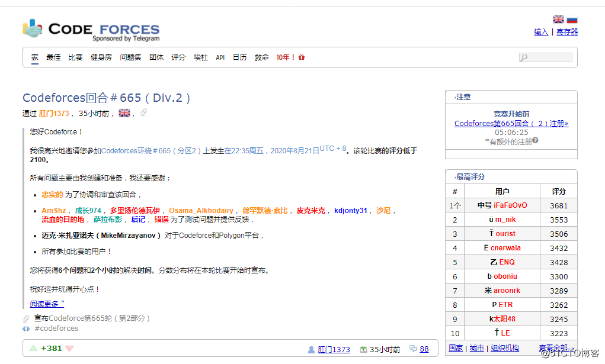The image size is (605, 364).
Task: Open tester kdjonty31 profile link
Action: [x=350, y=211]
